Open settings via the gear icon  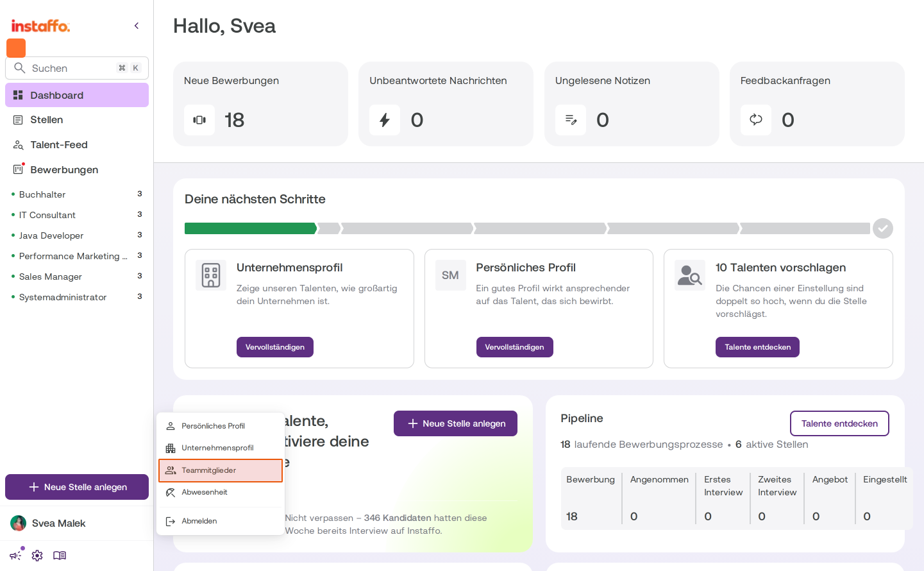tap(37, 556)
